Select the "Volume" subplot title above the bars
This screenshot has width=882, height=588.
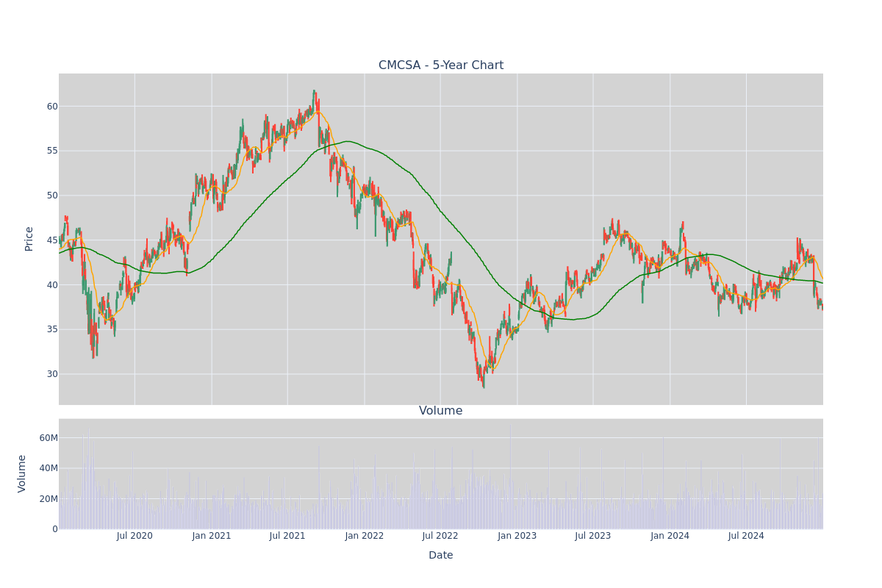click(441, 411)
